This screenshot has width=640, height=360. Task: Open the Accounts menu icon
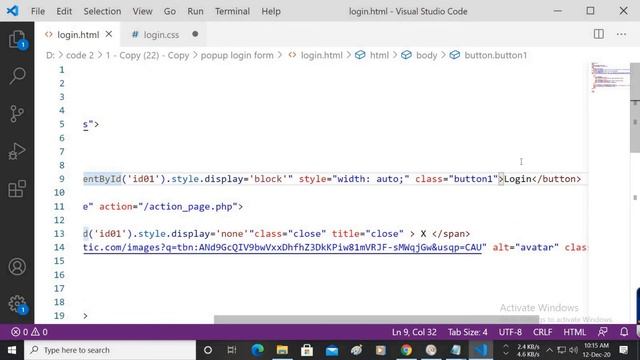pyautogui.click(x=17, y=267)
